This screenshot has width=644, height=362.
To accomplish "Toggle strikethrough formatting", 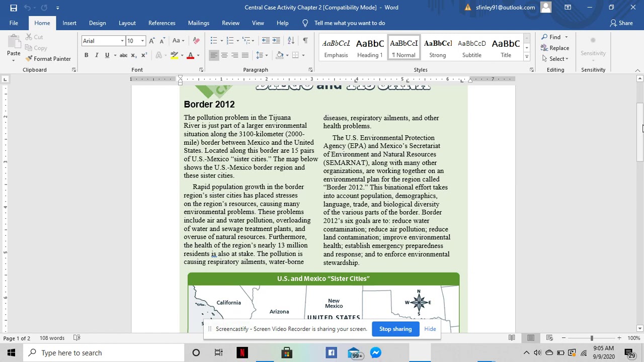I will click(123, 55).
